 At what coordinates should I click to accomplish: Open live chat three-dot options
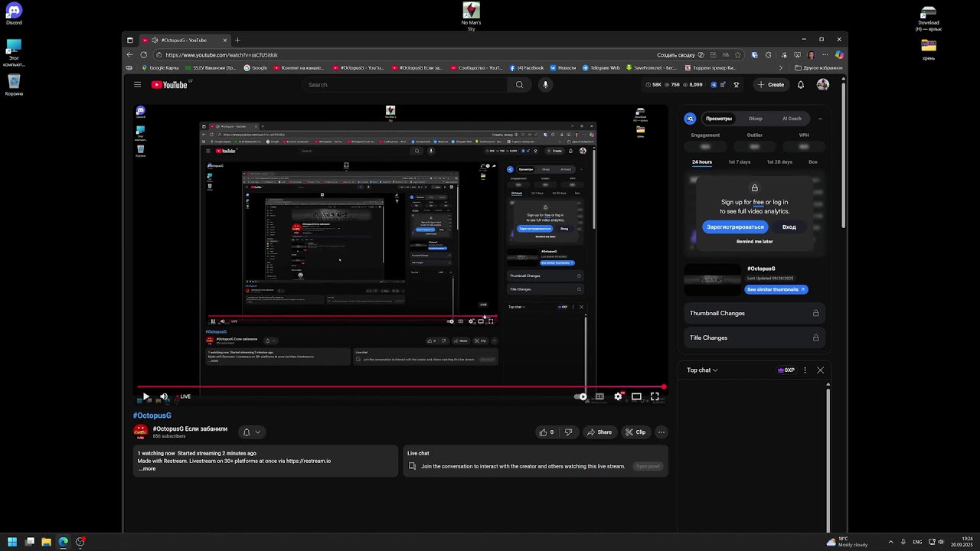(805, 370)
